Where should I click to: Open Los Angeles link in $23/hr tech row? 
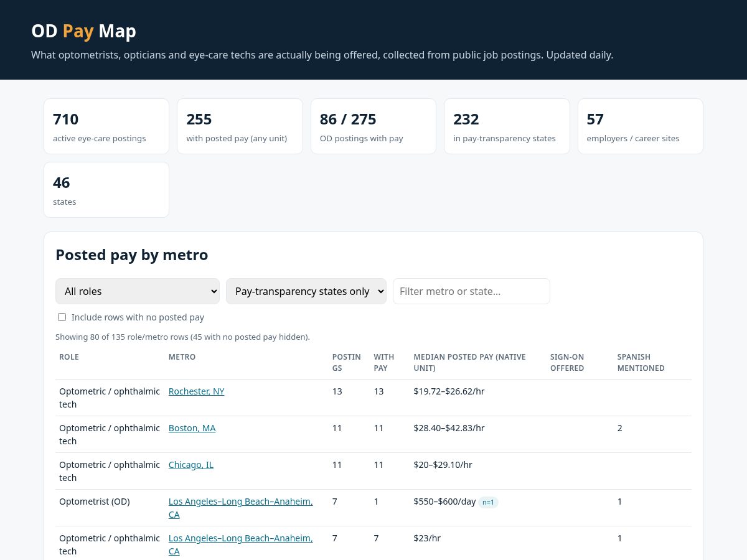coord(240,544)
